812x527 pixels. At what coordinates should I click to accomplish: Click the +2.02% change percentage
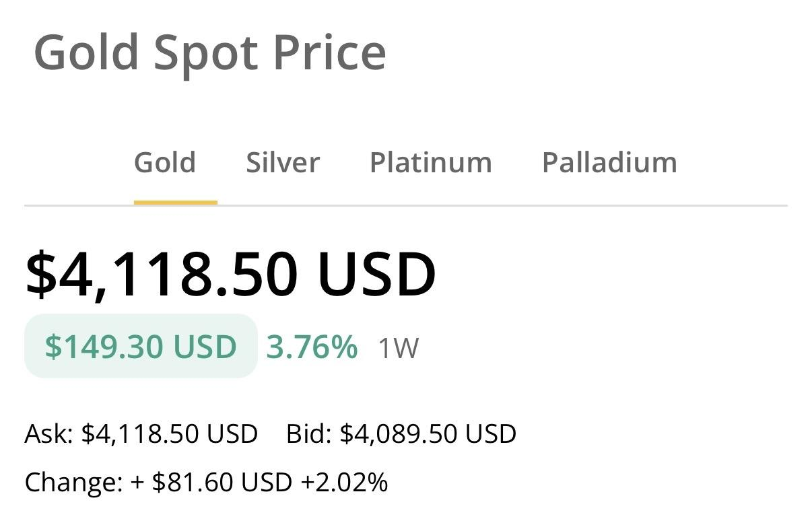(x=344, y=483)
